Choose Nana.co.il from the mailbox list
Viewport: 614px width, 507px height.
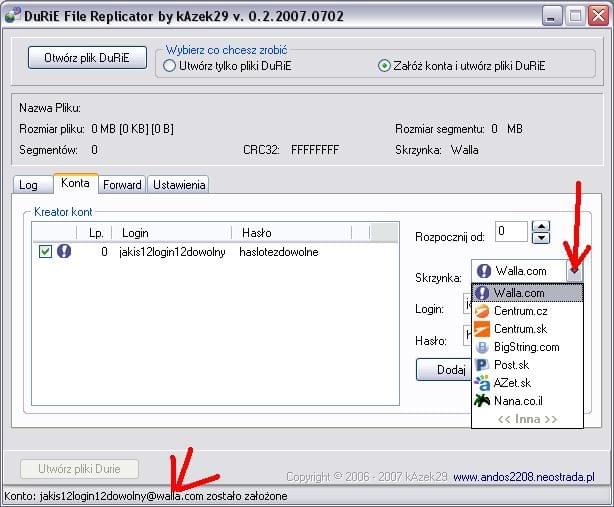coord(527,401)
